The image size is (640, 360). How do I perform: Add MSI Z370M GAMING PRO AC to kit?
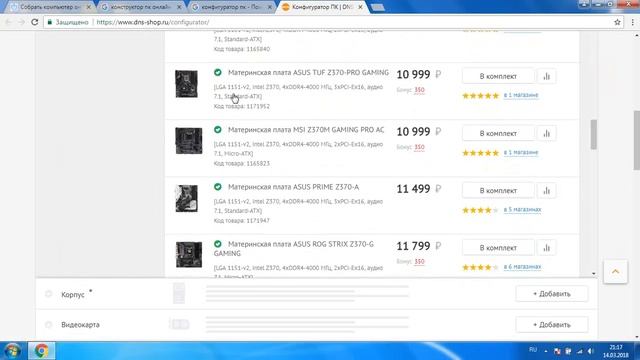click(x=498, y=133)
